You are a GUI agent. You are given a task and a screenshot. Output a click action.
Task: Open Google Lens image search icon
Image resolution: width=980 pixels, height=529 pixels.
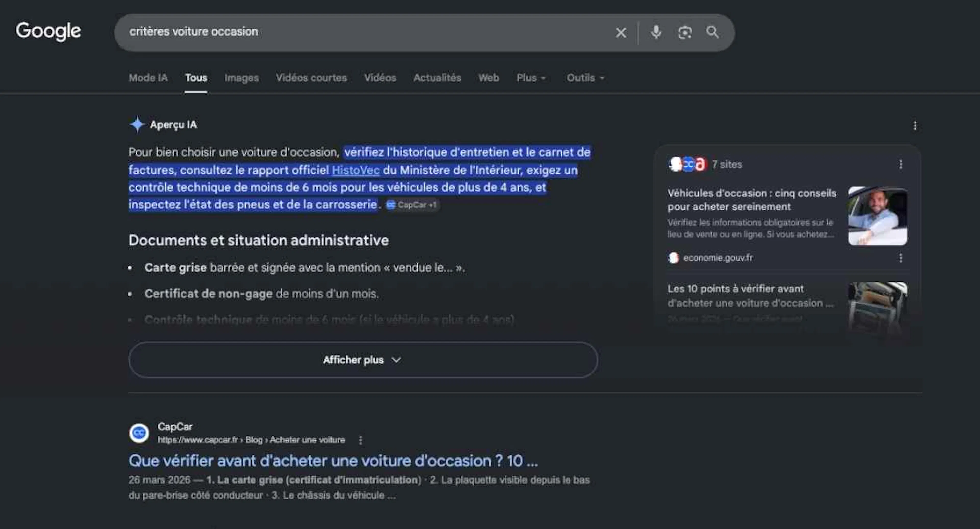tap(685, 32)
